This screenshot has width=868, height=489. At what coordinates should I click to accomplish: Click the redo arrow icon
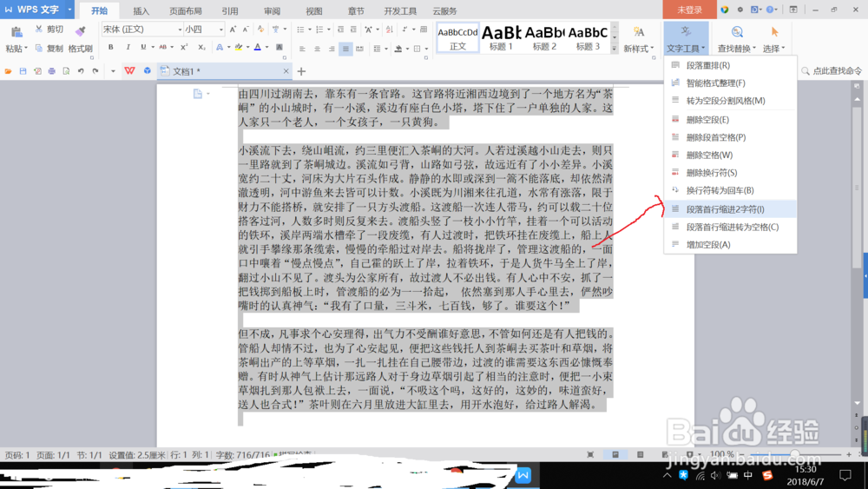click(95, 71)
